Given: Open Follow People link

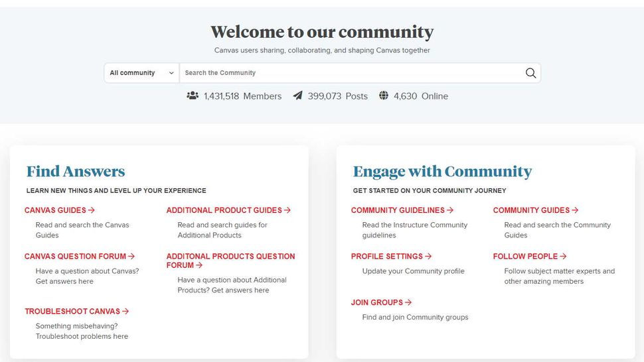Looking at the screenshot, I should [x=530, y=256].
